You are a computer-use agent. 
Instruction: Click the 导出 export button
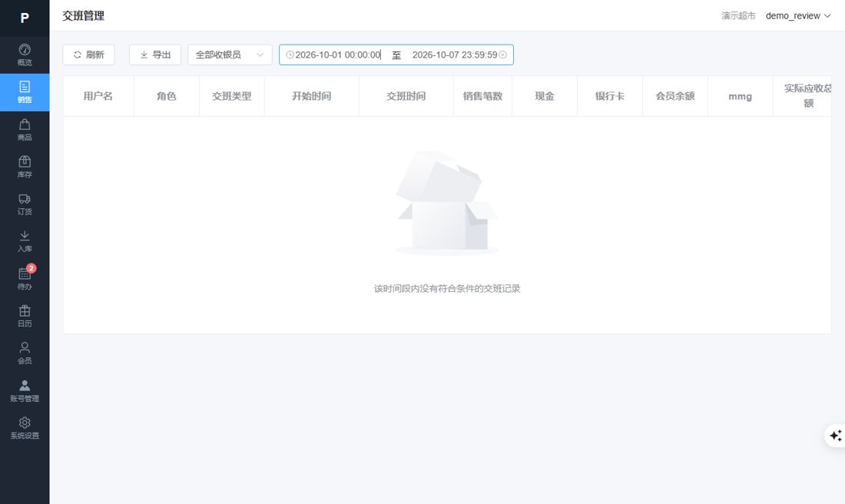pyautogui.click(x=155, y=55)
